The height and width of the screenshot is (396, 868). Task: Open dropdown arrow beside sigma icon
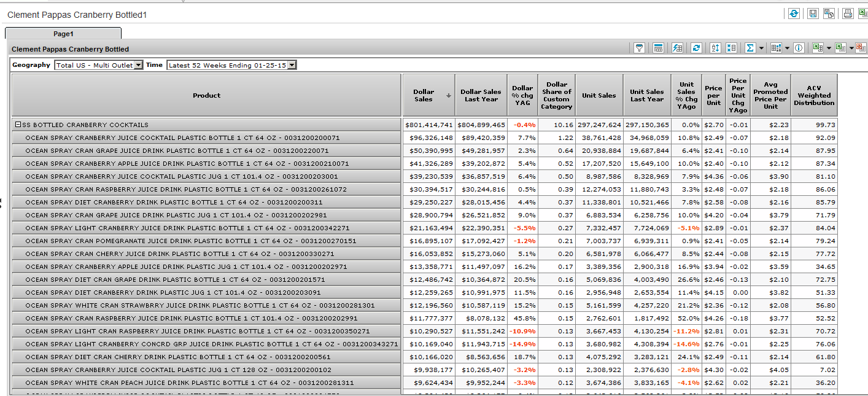(x=761, y=48)
